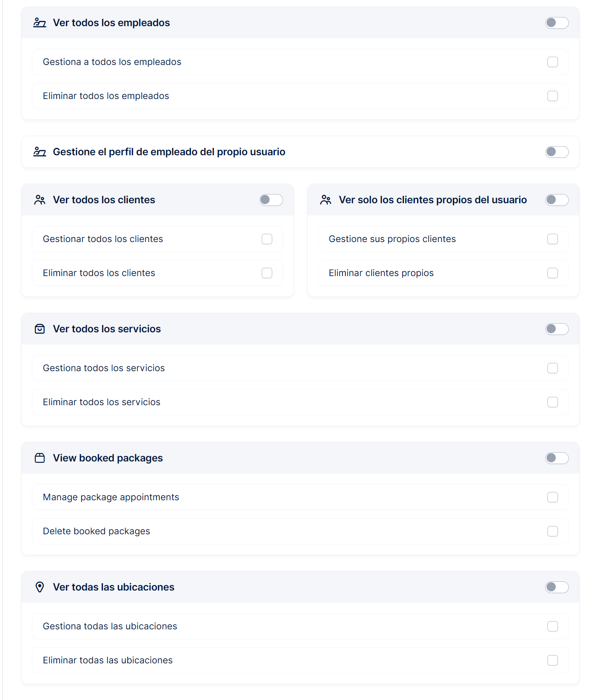
Task: Click the employee icon beside Ver todos los empleados
Action: pos(40,23)
